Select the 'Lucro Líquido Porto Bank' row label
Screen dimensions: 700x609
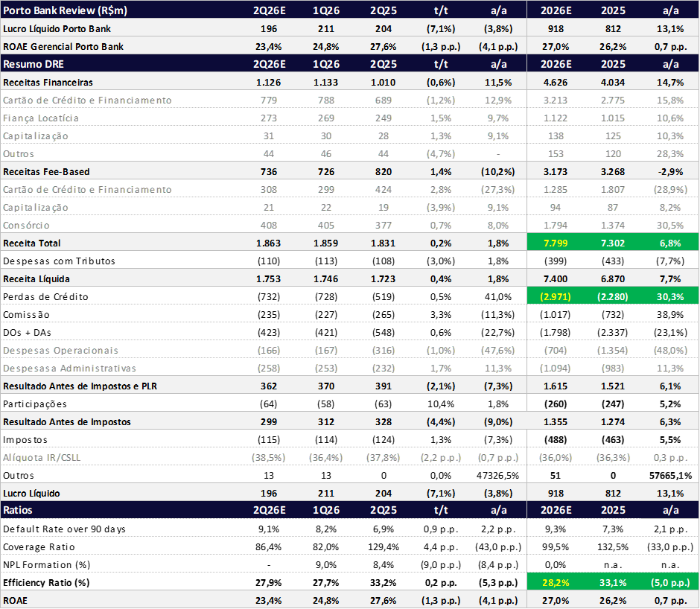(x=57, y=28)
